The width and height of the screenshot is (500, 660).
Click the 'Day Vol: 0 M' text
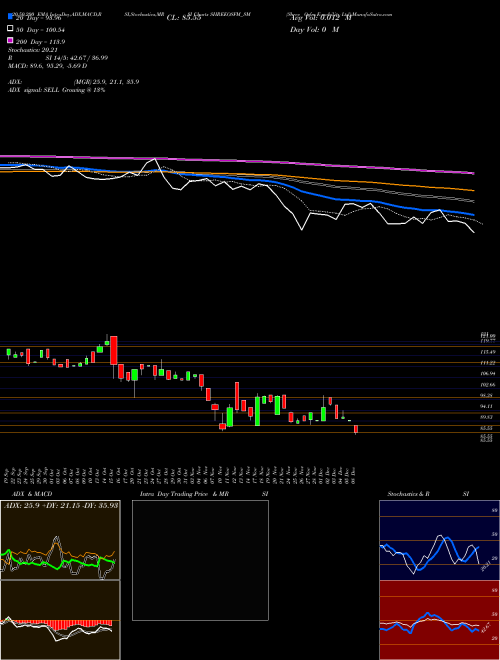314,29
